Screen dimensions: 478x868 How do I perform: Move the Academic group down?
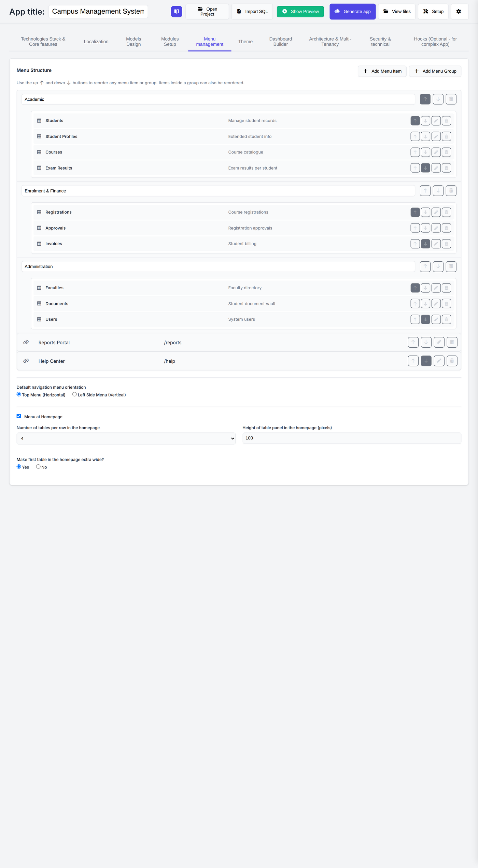point(438,99)
